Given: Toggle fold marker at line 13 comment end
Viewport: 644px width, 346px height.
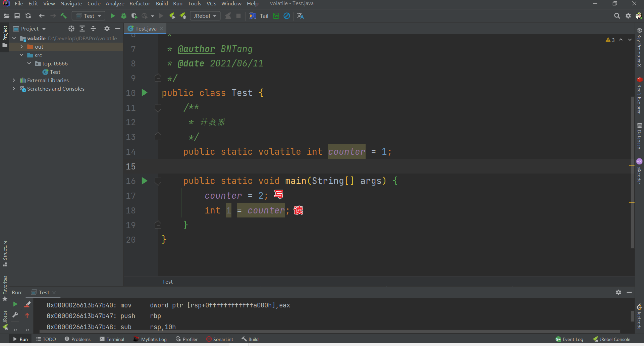Looking at the screenshot, I should (x=158, y=137).
